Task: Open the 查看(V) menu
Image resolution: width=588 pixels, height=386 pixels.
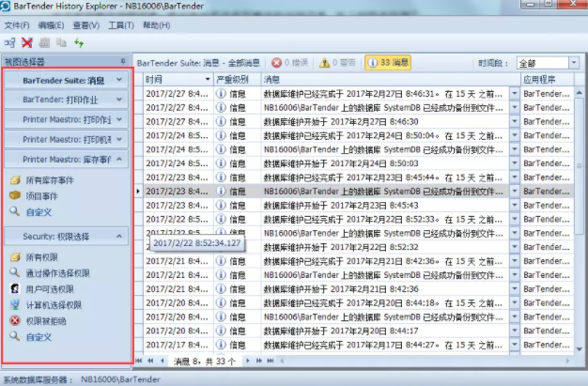Action: (86, 25)
